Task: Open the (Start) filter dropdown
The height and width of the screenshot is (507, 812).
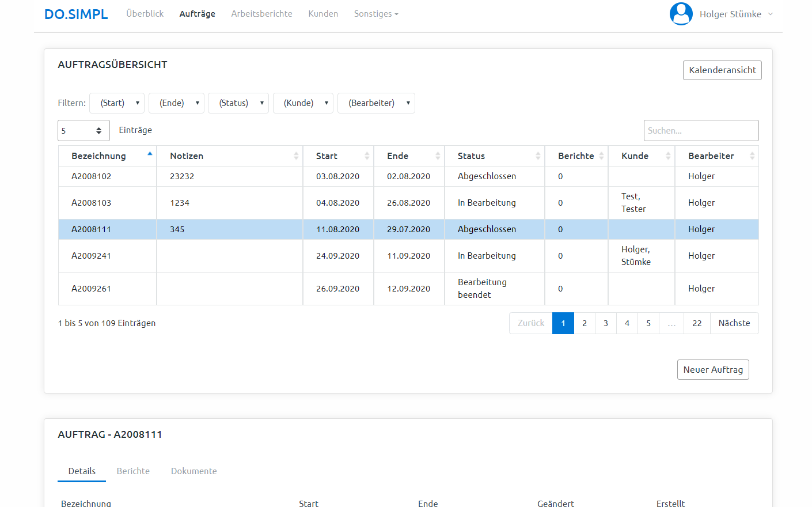Action: [x=117, y=103]
